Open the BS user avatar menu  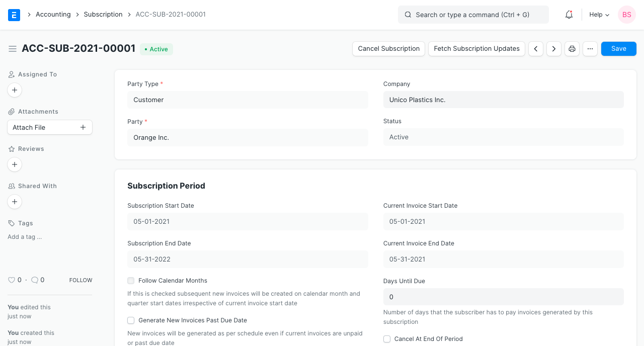click(x=626, y=15)
